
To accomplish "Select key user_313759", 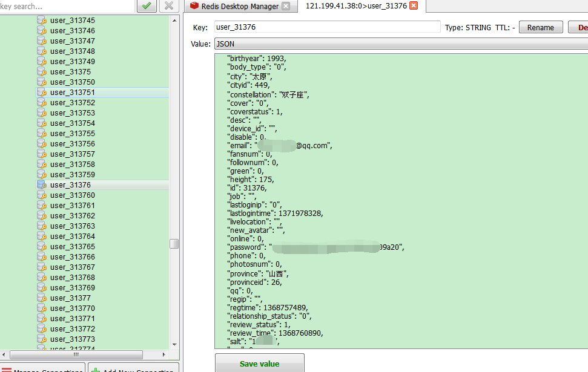I will 73,175.
